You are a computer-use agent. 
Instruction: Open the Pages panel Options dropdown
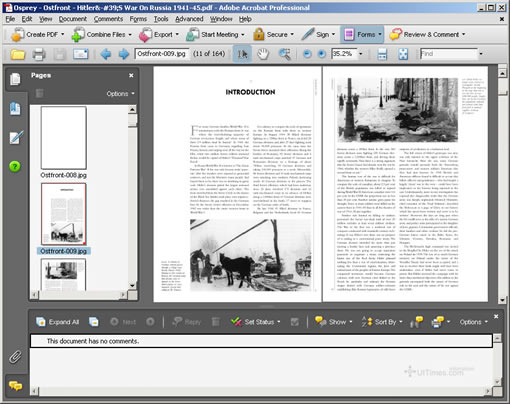(x=120, y=94)
